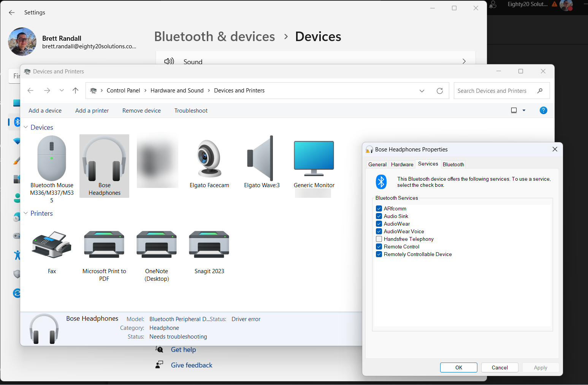Select the Snagit 2023 printer
This screenshot has height=385, width=588.
pos(209,245)
